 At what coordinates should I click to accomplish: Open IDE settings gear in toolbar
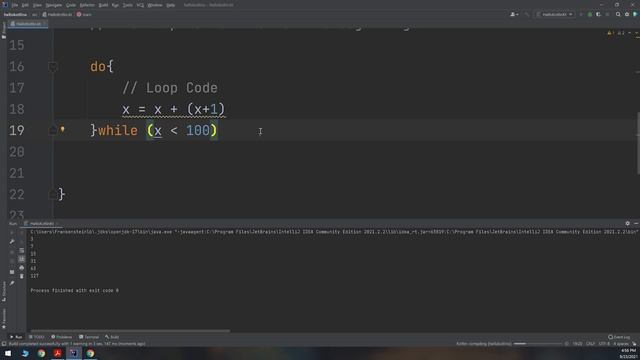[x=627, y=14]
